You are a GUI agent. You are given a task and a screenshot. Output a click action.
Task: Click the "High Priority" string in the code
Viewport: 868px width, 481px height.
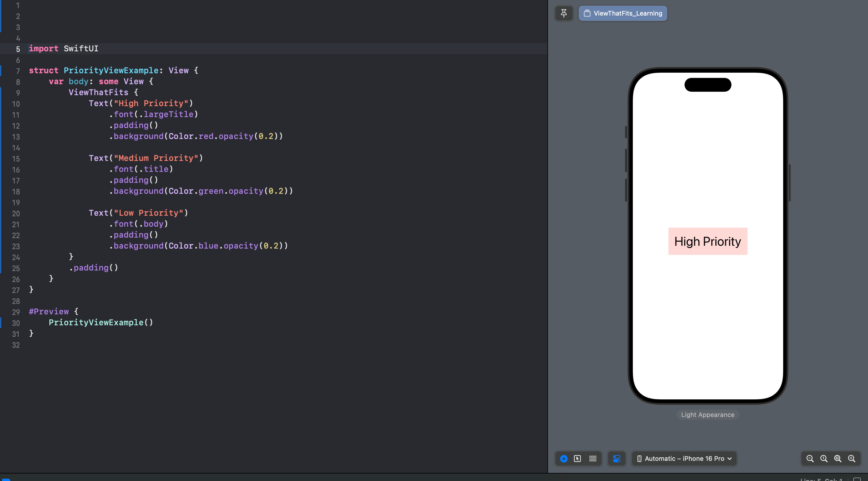click(151, 104)
